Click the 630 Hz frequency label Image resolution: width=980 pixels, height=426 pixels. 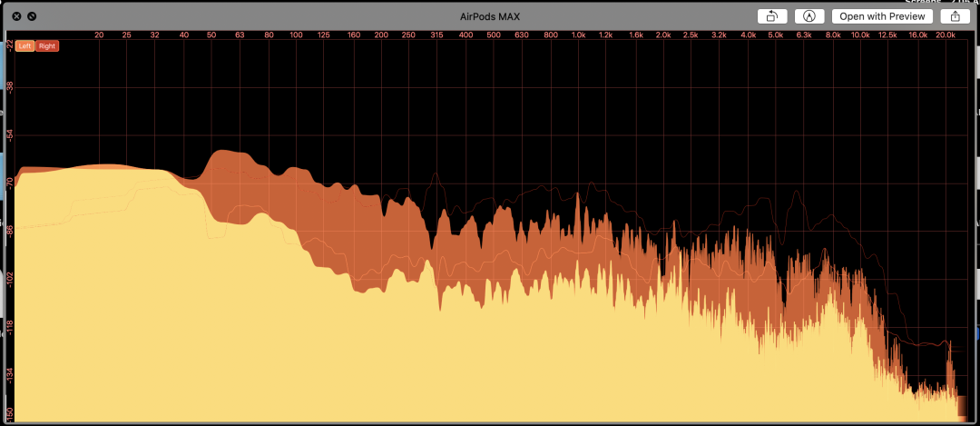click(522, 35)
